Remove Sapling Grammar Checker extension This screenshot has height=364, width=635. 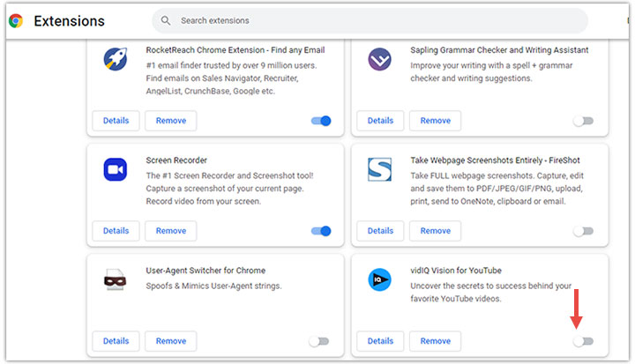pyautogui.click(x=436, y=121)
